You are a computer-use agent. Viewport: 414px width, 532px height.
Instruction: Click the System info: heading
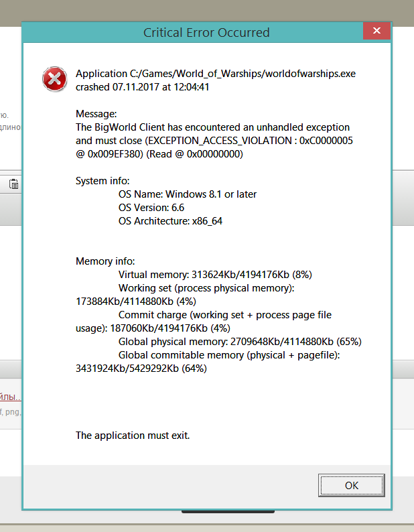(102, 181)
